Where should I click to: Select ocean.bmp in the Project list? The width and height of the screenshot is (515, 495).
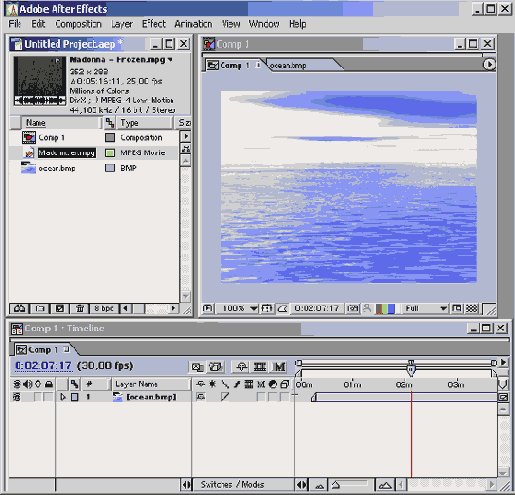tap(57, 168)
